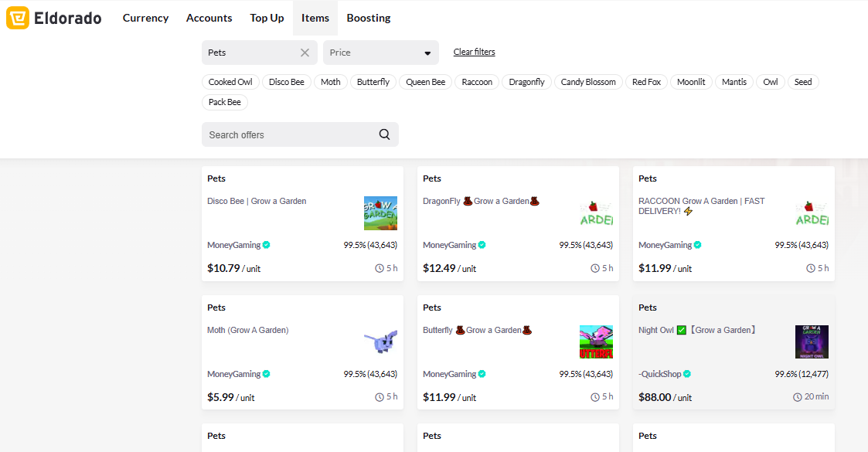Click the verified badge on Disco Bee seller
868x452 pixels.
click(x=266, y=245)
